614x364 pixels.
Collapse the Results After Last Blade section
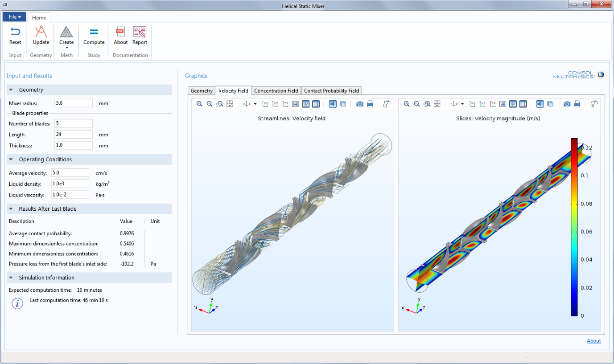(11, 209)
